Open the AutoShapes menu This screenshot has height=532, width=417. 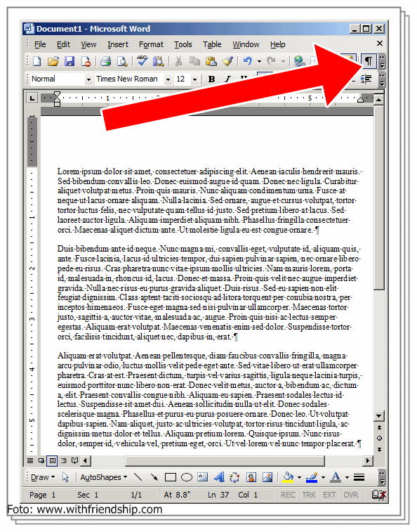click(104, 477)
